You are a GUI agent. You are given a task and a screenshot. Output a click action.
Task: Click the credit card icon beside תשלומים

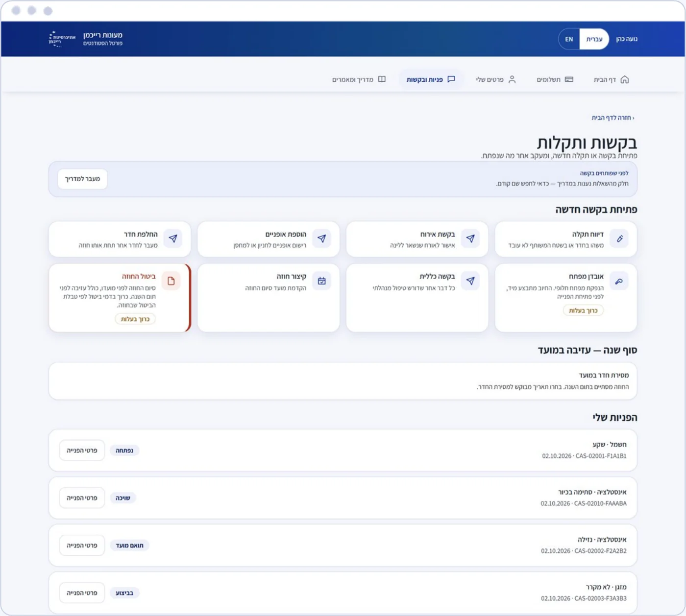point(569,79)
